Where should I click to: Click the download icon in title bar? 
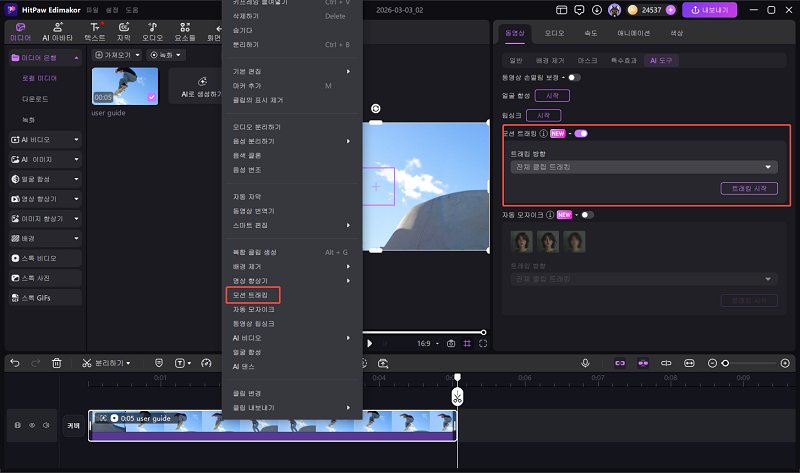pyautogui.click(x=596, y=10)
